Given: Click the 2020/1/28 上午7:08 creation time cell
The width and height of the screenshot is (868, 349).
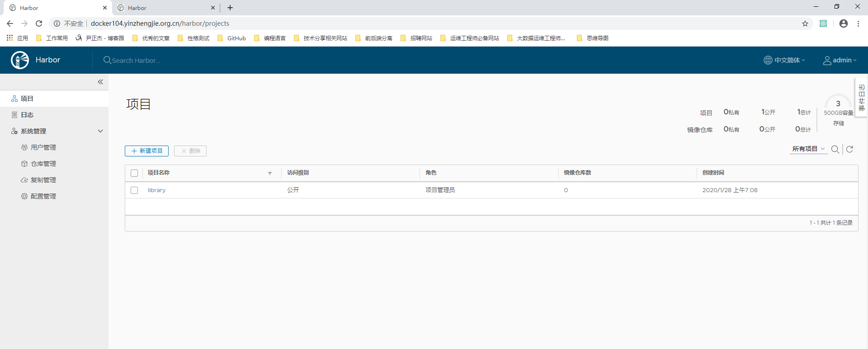Looking at the screenshot, I should (730, 190).
